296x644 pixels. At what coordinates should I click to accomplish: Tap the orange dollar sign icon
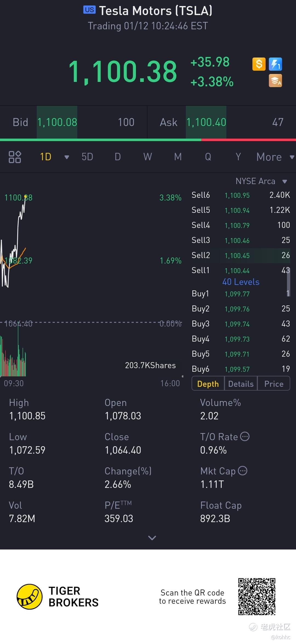tap(259, 64)
